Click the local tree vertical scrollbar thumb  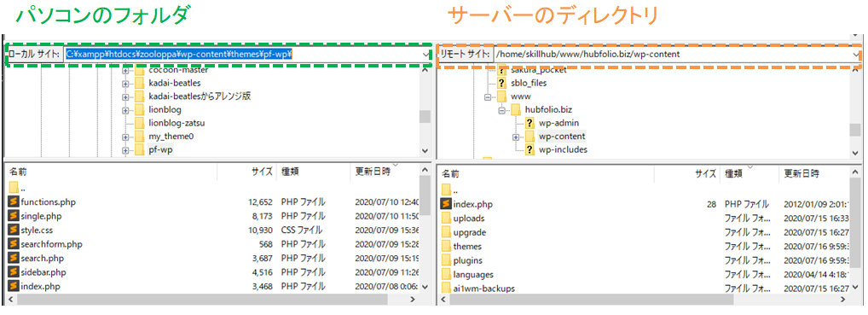tap(425, 116)
